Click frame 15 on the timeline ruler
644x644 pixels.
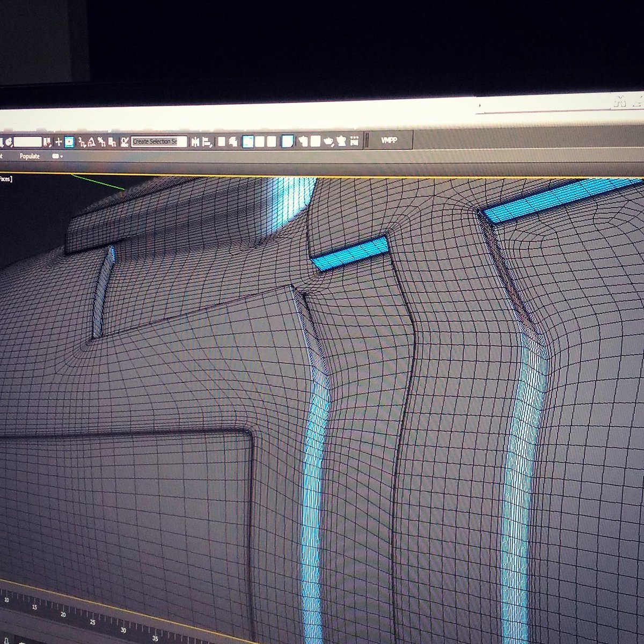(34, 607)
